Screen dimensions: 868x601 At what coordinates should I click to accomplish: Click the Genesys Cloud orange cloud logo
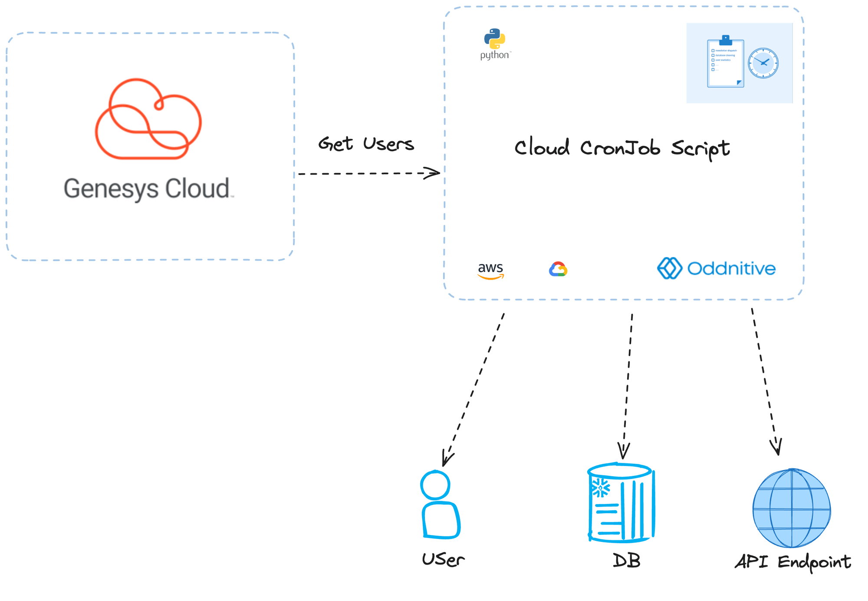[148, 119]
